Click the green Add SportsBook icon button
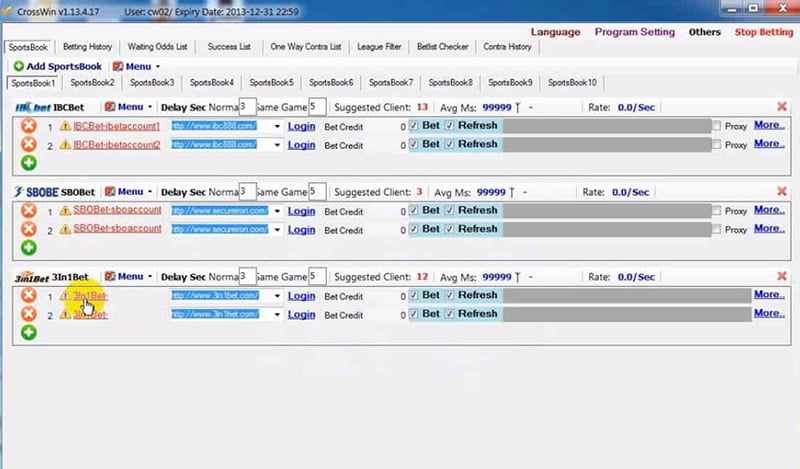This screenshot has height=469, width=800. [19, 66]
